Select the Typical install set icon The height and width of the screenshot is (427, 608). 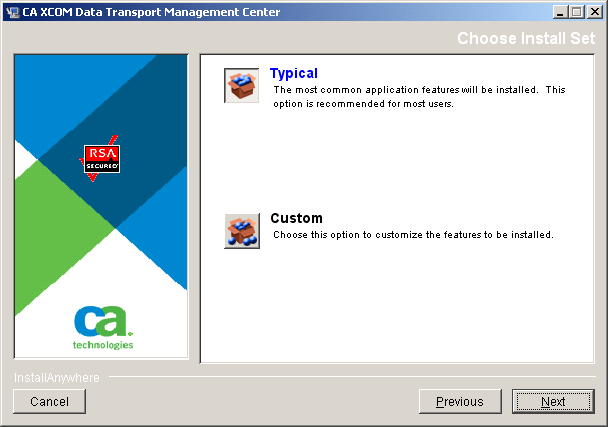242,85
